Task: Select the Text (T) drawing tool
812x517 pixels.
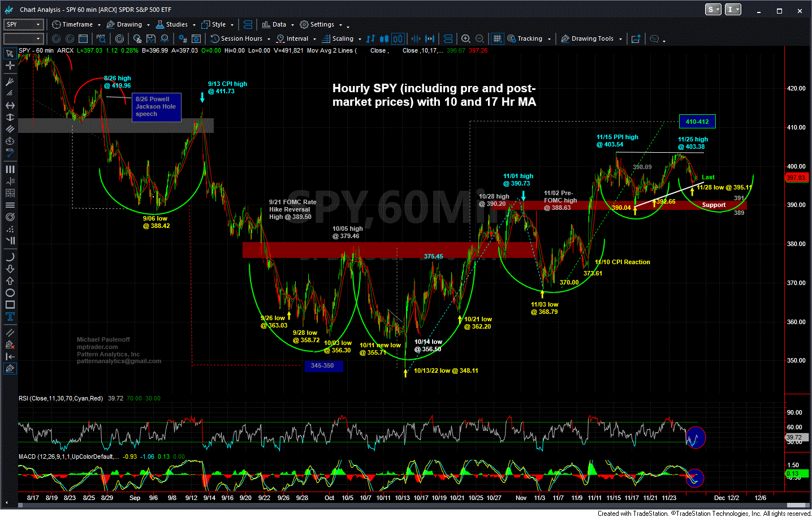Action: (x=10, y=316)
